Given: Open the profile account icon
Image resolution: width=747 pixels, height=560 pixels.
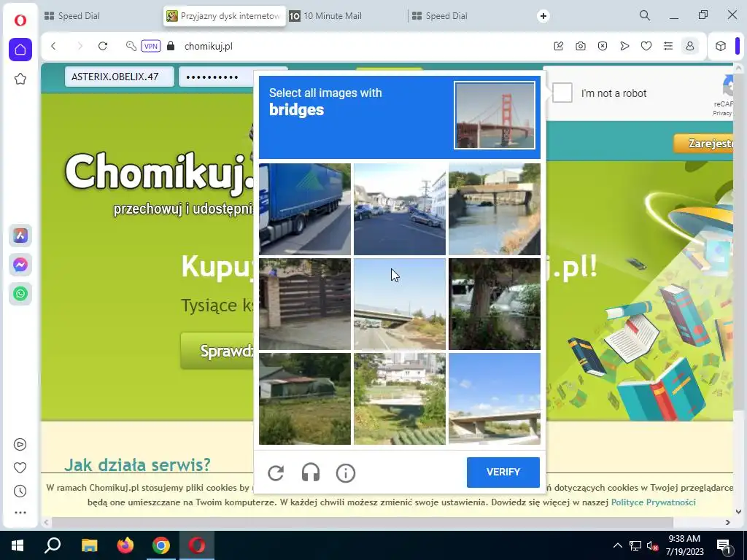Looking at the screenshot, I should pyautogui.click(x=690, y=46).
